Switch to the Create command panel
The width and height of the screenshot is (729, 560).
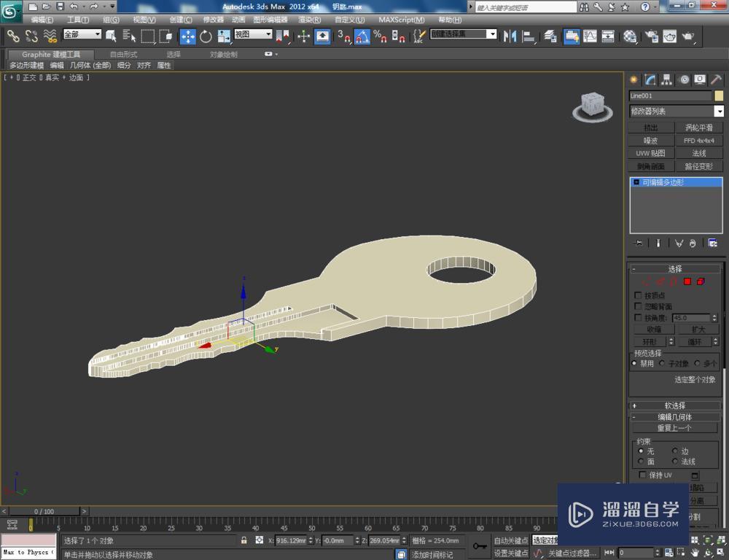coord(634,79)
